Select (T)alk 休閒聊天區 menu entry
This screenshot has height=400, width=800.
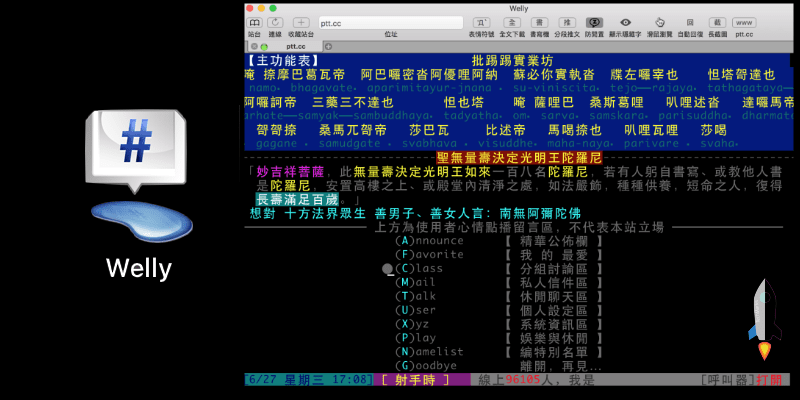point(499,296)
